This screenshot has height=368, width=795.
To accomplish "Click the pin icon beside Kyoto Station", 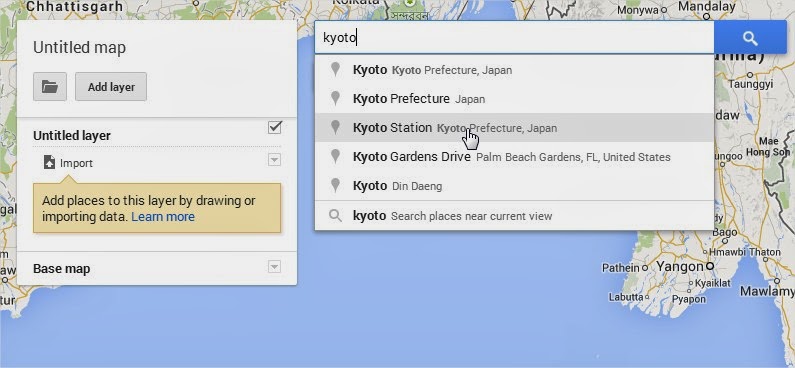I will click(335, 127).
